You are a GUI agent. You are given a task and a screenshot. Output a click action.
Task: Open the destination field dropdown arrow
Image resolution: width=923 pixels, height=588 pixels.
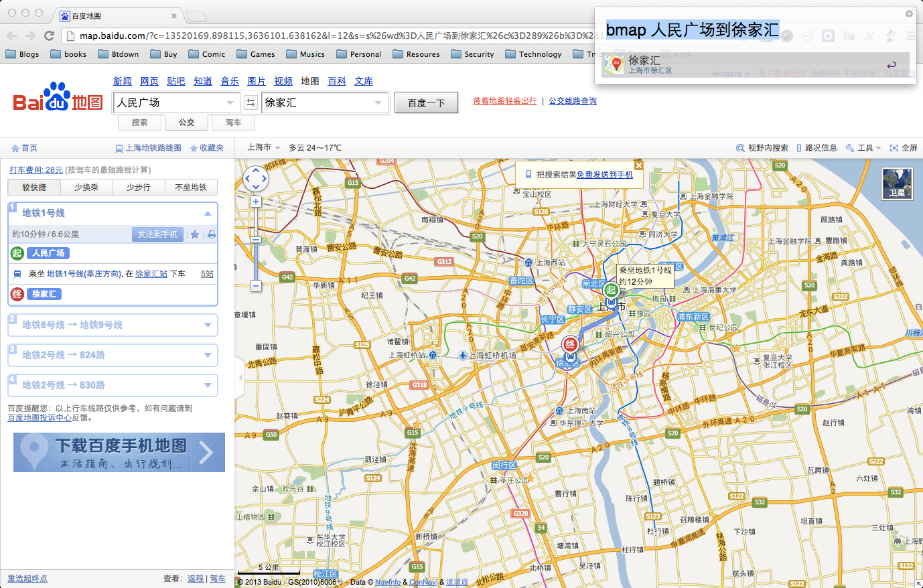tap(378, 102)
